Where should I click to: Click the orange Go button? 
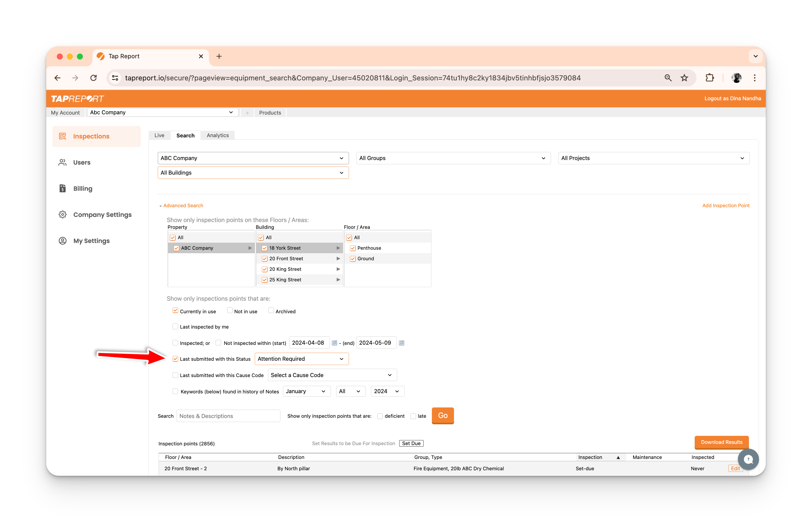point(443,415)
